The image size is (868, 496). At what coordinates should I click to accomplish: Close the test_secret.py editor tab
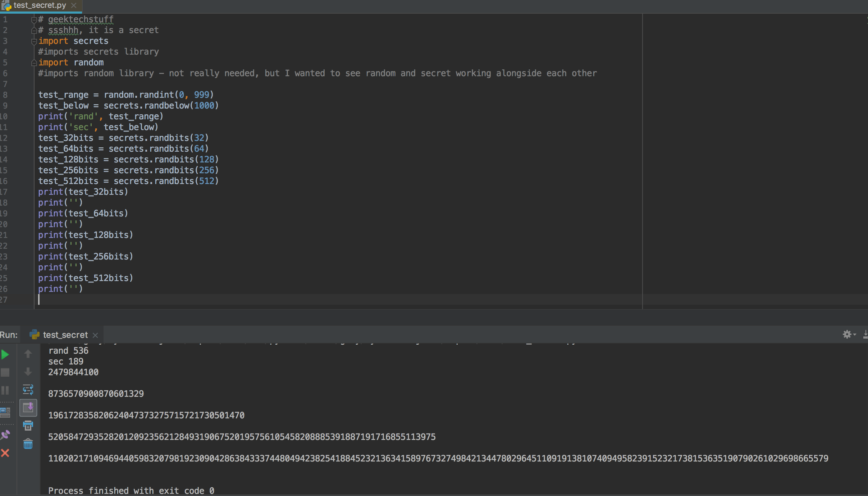click(x=74, y=5)
